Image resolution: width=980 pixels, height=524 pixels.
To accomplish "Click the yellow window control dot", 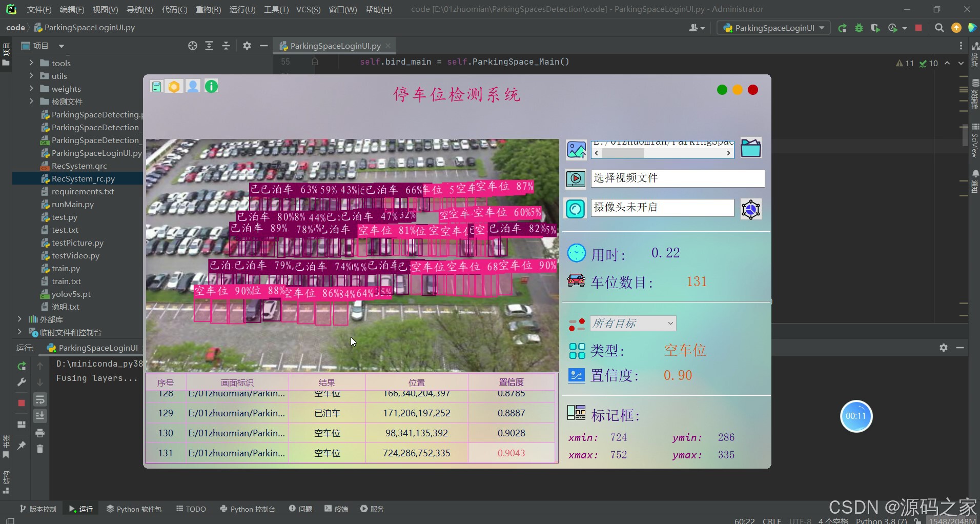I will [738, 90].
